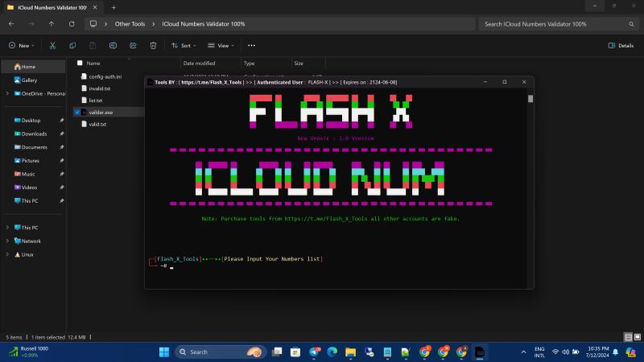Select the ICloud Numbers Validator tab
This screenshot has height=362, width=644.
[x=52, y=7]
